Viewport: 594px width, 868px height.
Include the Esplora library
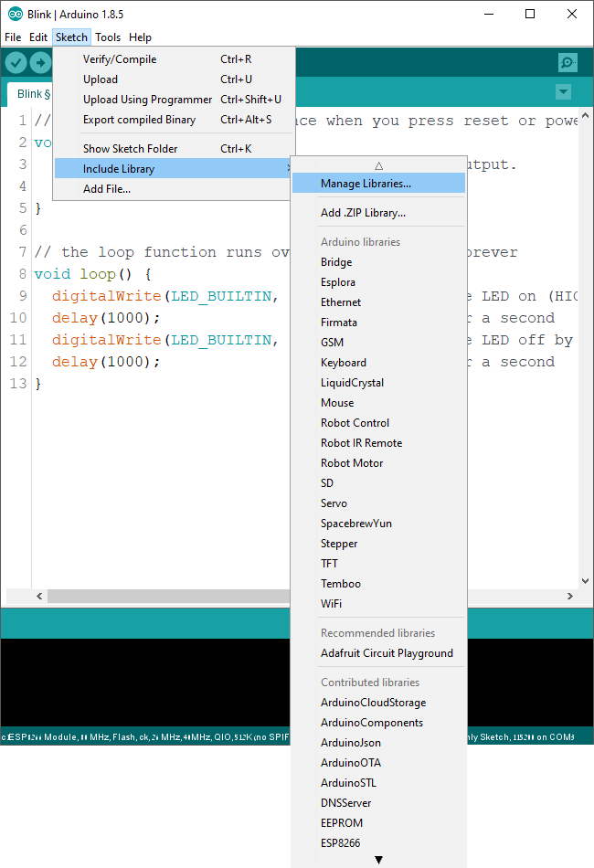[378, 281]
